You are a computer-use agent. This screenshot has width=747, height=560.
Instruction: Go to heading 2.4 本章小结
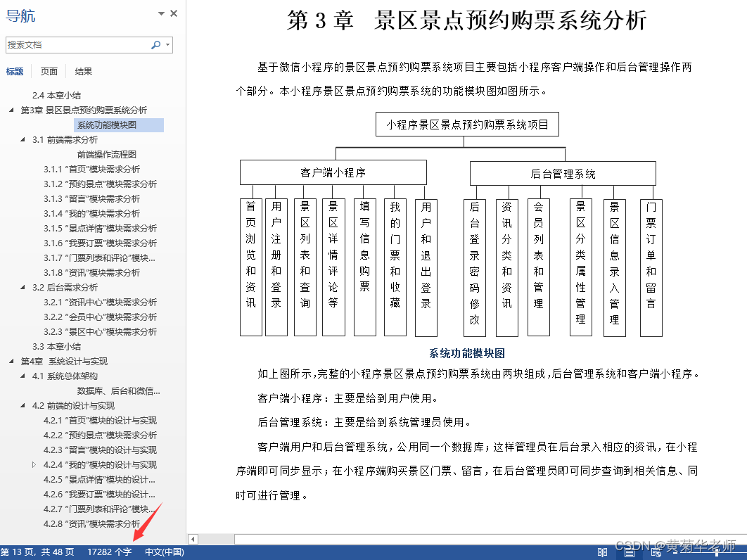click(x=57, y=95)
